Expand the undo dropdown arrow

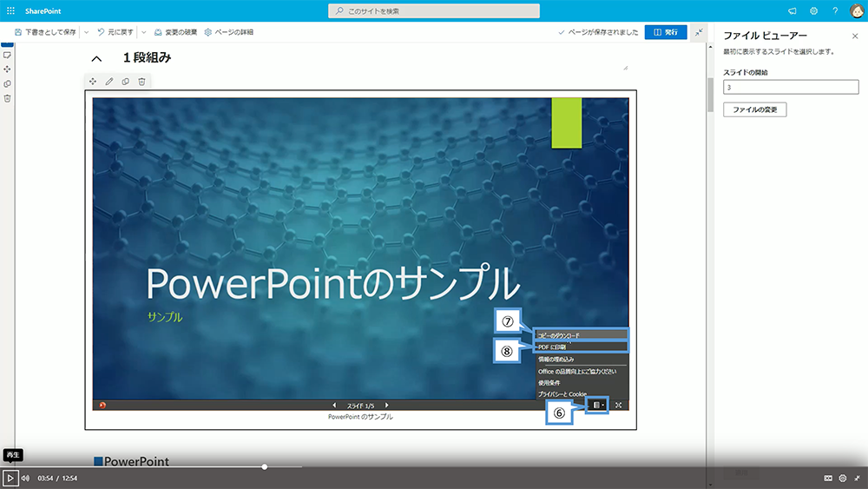tap(143, 32)
